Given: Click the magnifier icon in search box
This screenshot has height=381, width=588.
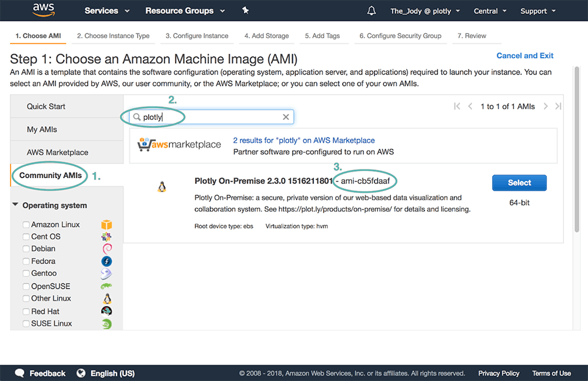Looking at the screenshot, I should (x=137, y=117).
